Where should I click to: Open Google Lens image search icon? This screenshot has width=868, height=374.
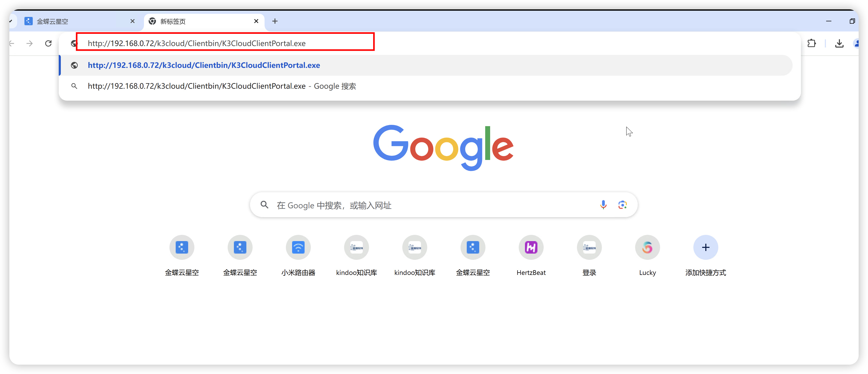622,205
